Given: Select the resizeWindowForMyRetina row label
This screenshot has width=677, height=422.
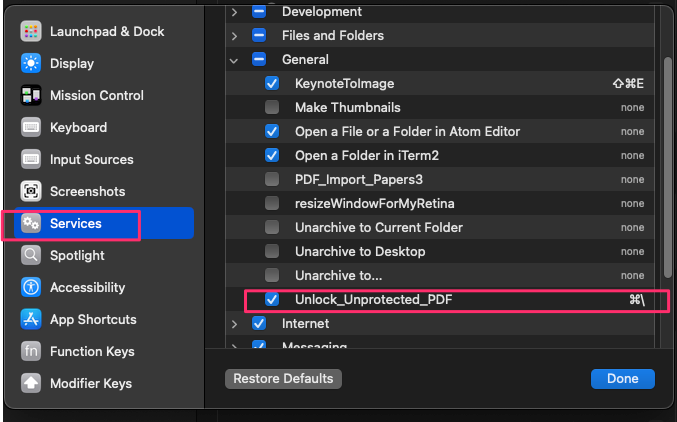Looking at the screenshot, I should tap(374, 203).
